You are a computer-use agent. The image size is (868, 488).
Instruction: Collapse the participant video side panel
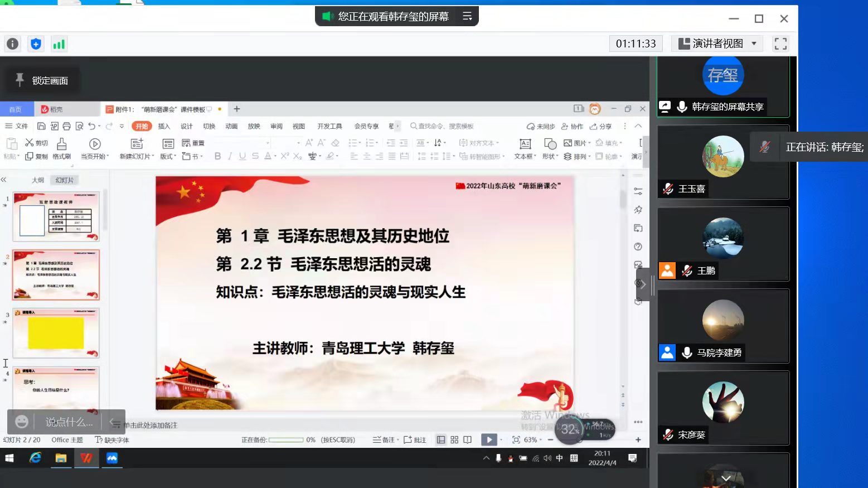click(643, 284)
